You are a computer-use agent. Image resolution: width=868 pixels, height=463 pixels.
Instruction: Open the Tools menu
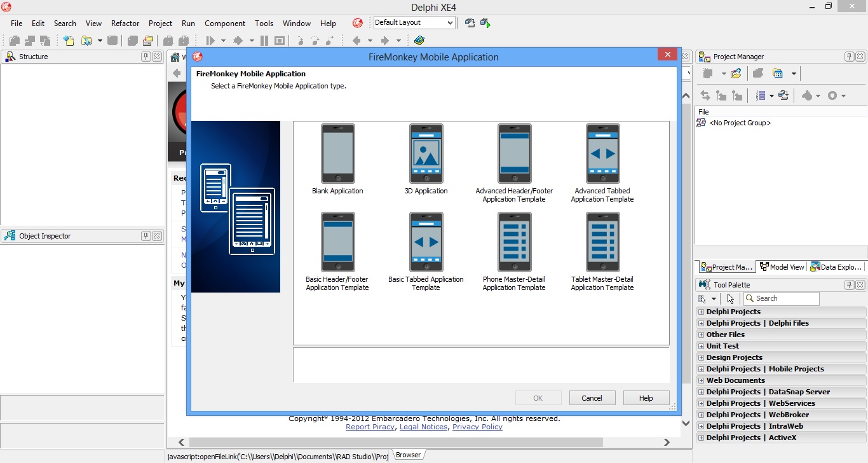point(264,24)
